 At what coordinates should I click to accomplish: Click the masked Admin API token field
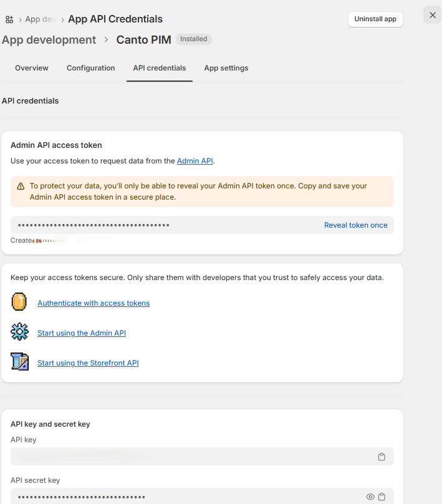pyautogui.click(x=202, y=225)
